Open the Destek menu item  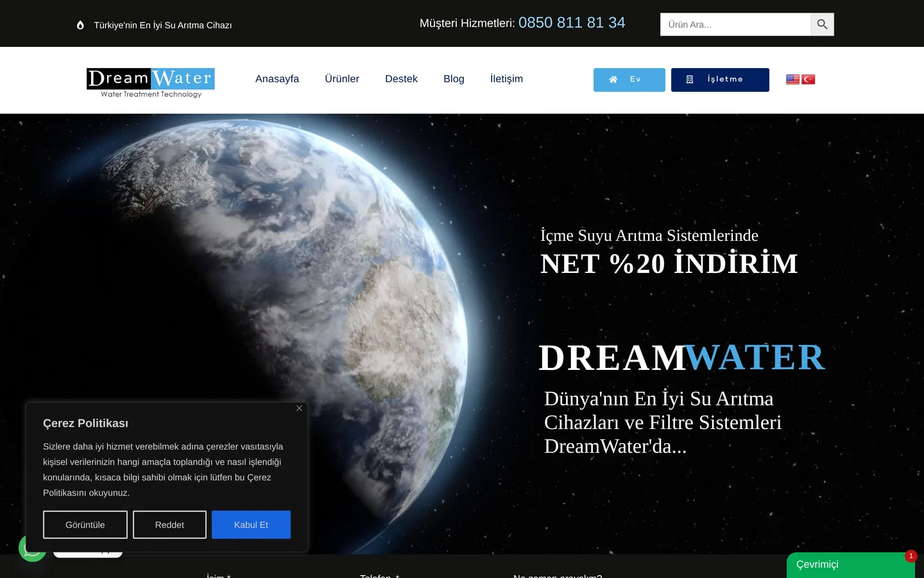(401, 79)
